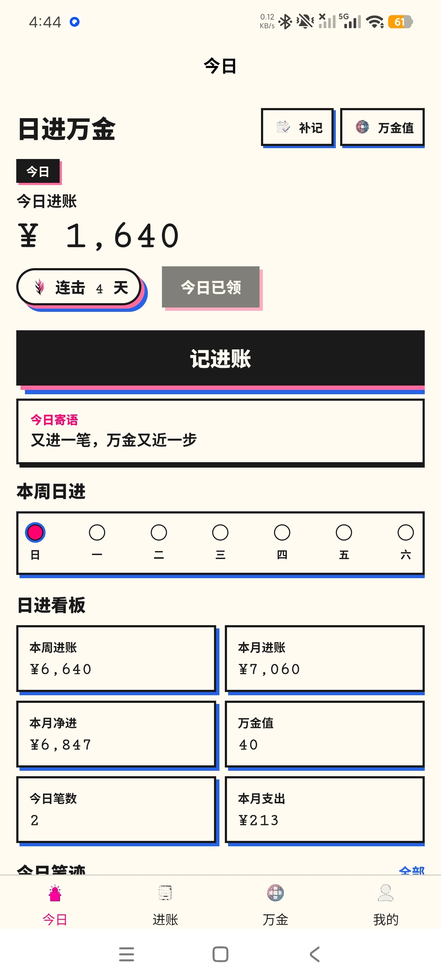Select the 今日 black tag
The height and width of the screenshot is (980, 441).
click(x=38, y=171)
